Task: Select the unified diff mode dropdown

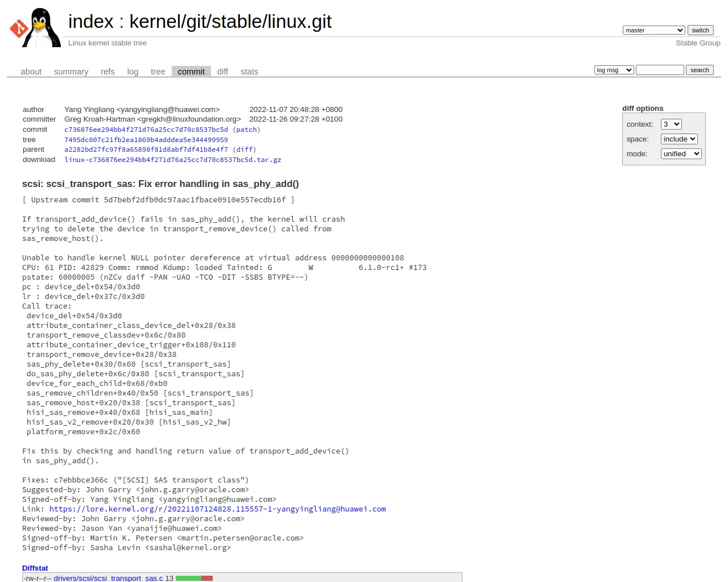Action: pos(681,153)
